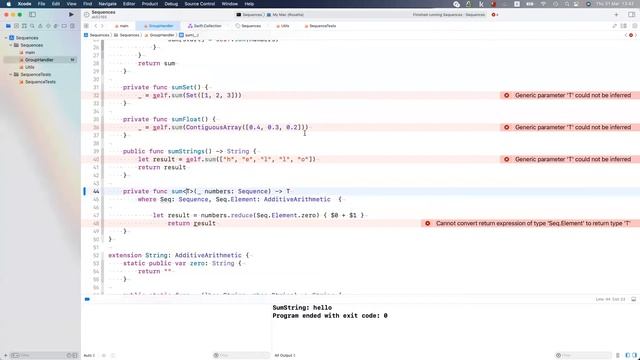
Task: Choose the My Mac run destination
Action: coord(285,15)
